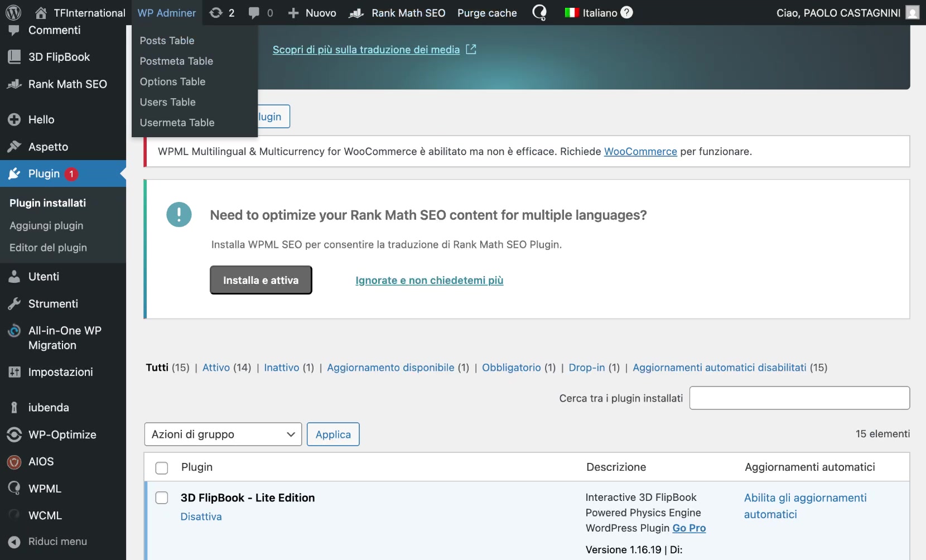Collapse sidebar with Riduci menu
Image resolution: width=926 pixels, height=560 pixels.
pos(57,541)
